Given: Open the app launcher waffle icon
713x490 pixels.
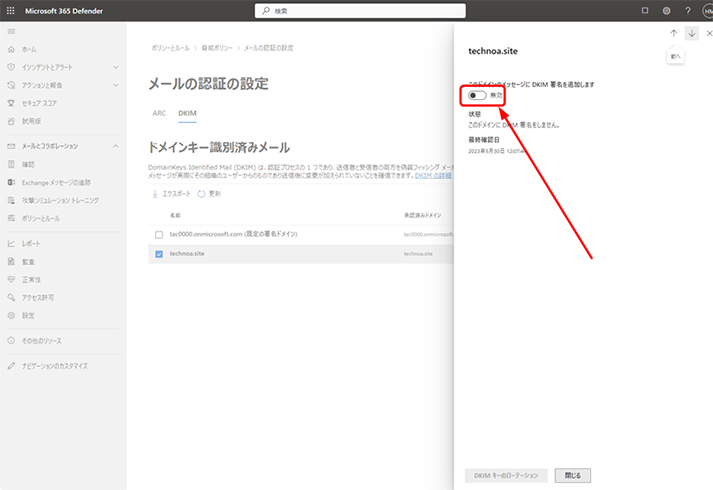Looking at the screenshot, I should point(10,10).
